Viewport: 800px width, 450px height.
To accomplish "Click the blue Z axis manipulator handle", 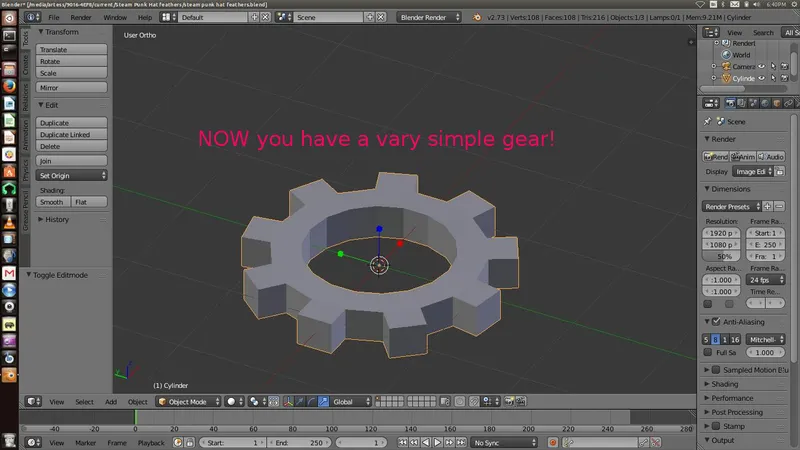I will tap(379, 229).
